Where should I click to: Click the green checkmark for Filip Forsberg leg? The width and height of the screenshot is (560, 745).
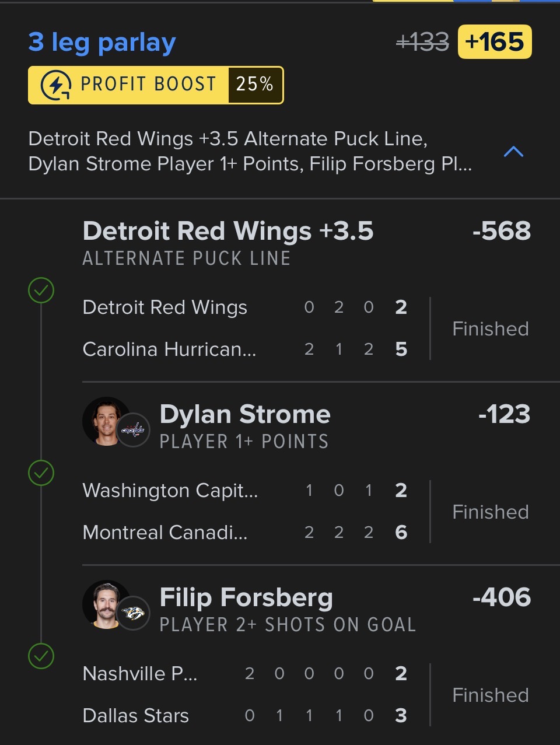coord(41,656)
